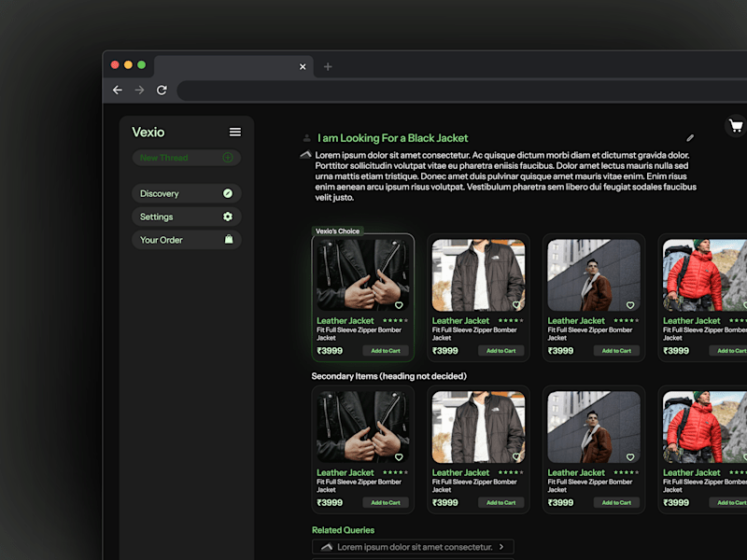Add Vexio's Choice jacket to cart
The width and height of the screenshot is (747, 560).
(x=386, y=351)
